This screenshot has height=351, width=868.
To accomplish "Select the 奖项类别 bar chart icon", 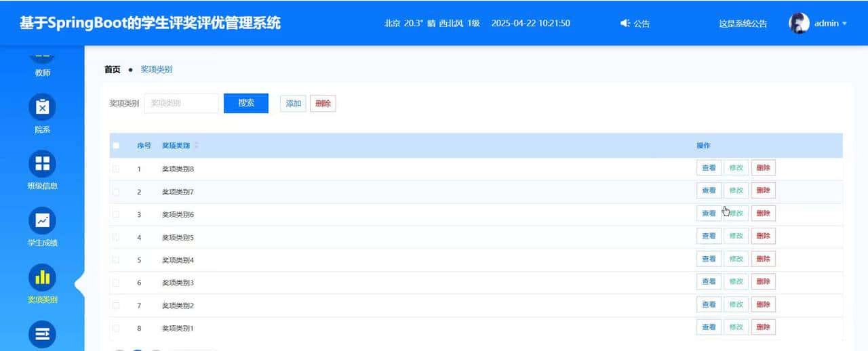I will (x=42, y=277).
